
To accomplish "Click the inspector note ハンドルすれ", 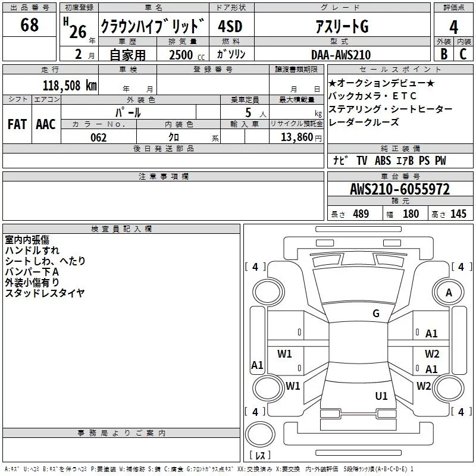I will coord(32,250).
